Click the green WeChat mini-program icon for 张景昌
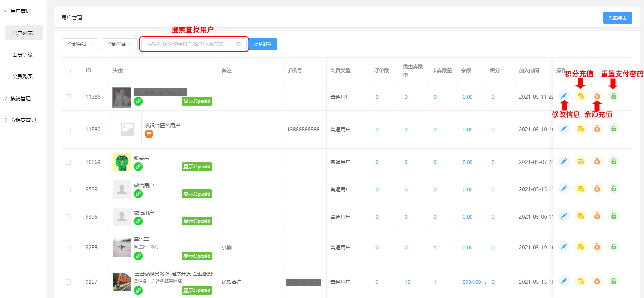Image resolution: width=644 pixels, height=298 pixels. [138, 167]
